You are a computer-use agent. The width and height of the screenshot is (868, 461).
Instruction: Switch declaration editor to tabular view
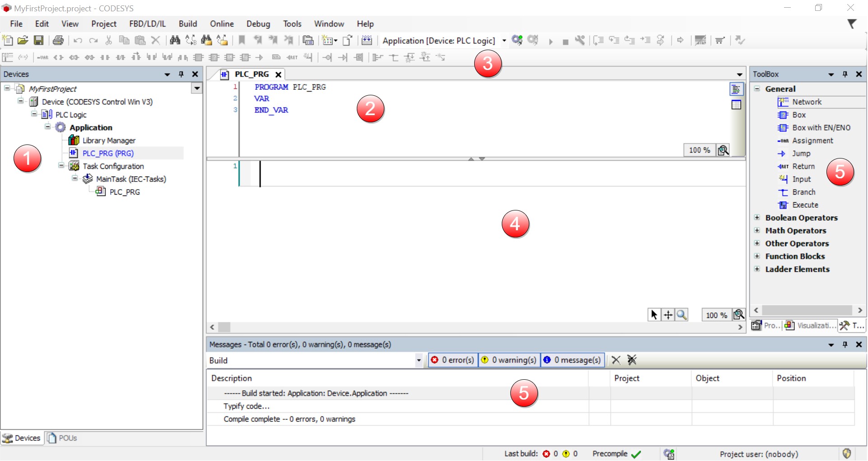coord(736,105)
